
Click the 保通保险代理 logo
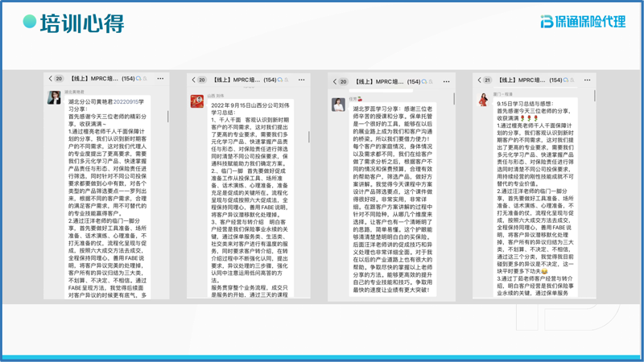click(583, 21)
